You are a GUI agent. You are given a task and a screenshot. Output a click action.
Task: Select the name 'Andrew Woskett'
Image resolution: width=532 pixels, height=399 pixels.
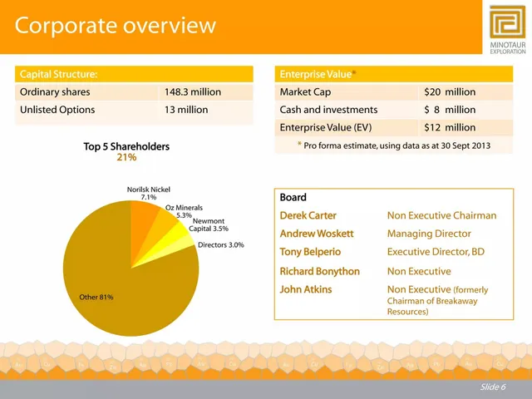tap(317, 234)
